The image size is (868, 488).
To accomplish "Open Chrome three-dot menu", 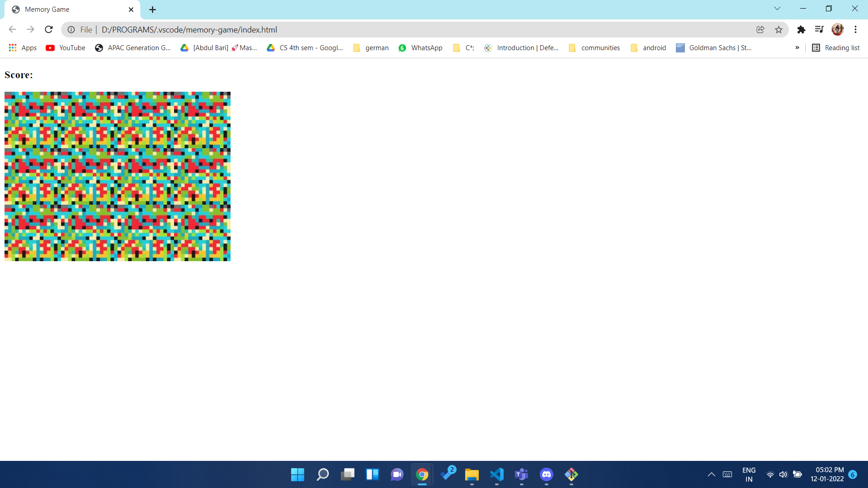I will click(855, 30).
